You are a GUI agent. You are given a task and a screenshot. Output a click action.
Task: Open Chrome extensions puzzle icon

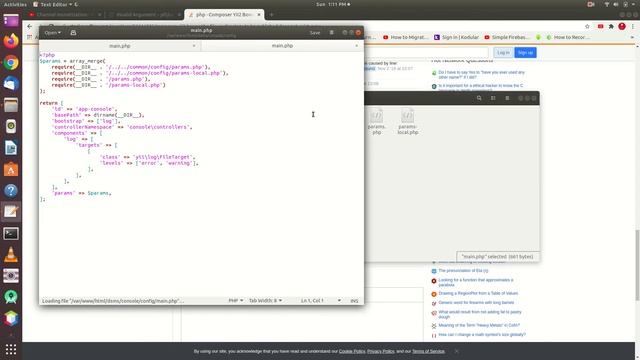click(x=611, y=26)
